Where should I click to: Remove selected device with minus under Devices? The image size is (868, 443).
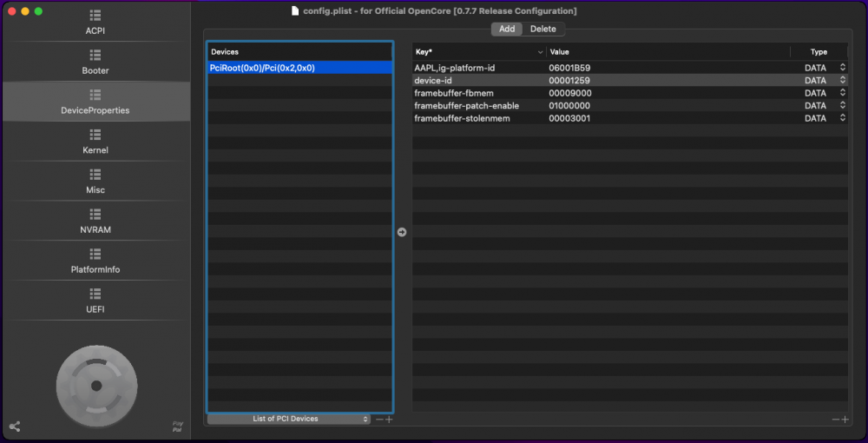379,420
